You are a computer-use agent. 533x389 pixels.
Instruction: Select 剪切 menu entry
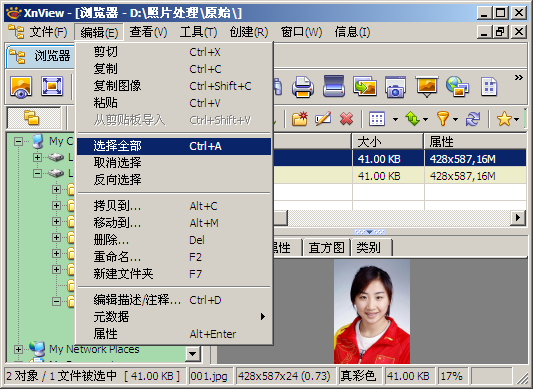pos(174,52)
